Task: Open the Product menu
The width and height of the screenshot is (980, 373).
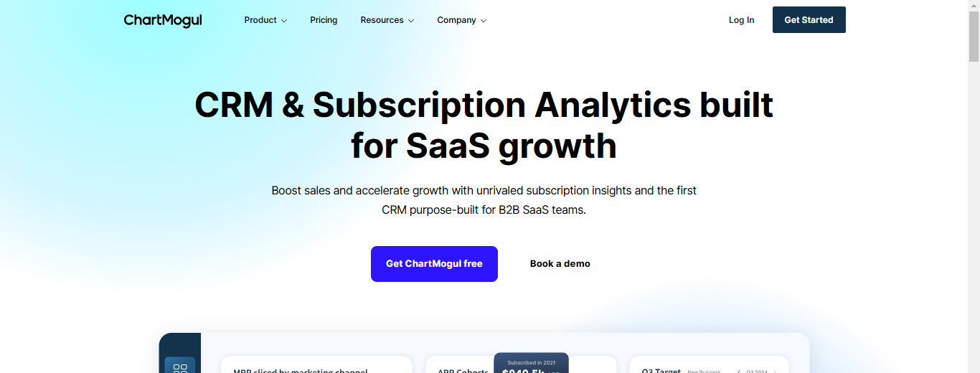Action: click(260, 20)
